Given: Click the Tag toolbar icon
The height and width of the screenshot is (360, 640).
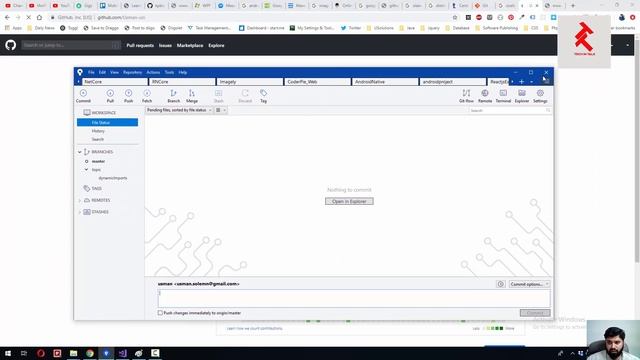Looking at the screenshot, I should [264, 96].
